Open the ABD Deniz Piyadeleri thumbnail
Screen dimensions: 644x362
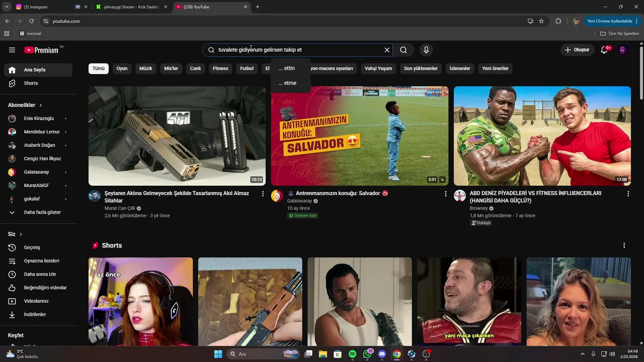542,136
